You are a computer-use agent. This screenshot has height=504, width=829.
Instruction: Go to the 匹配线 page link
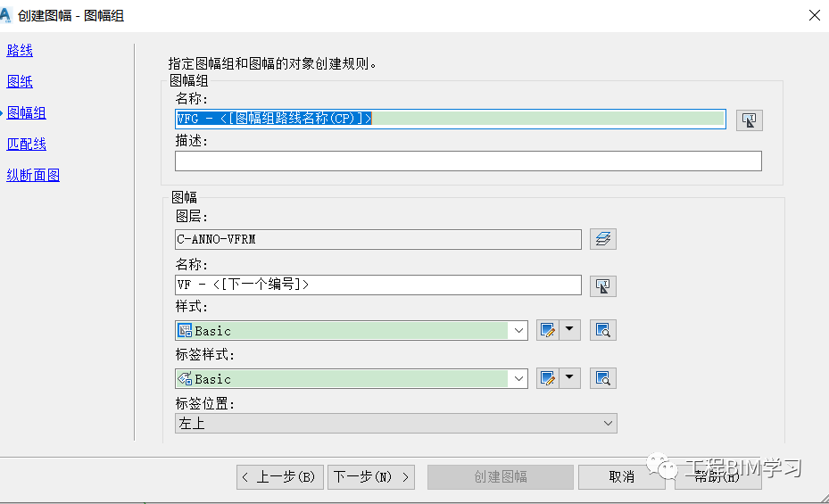[27, 144]
